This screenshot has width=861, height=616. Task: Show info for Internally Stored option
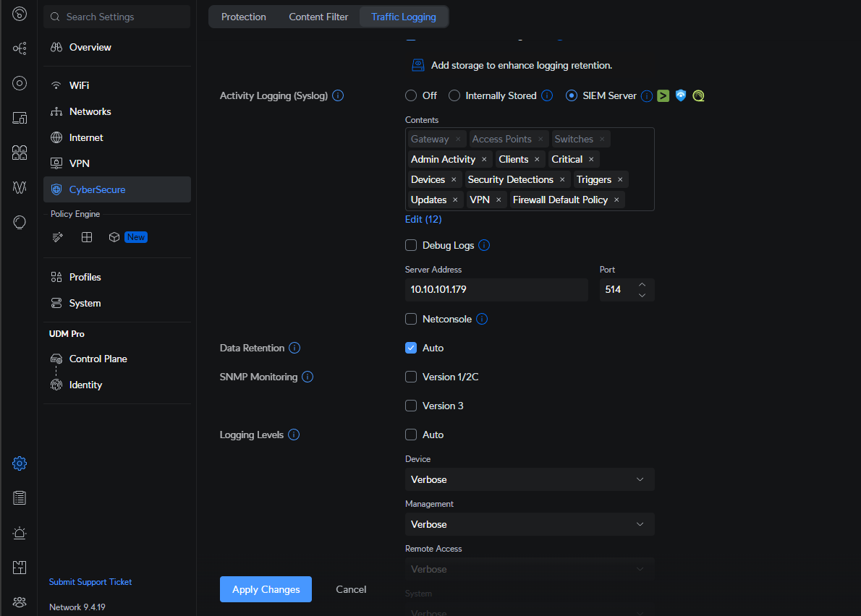pyautogui.click(x=547, y=95)
